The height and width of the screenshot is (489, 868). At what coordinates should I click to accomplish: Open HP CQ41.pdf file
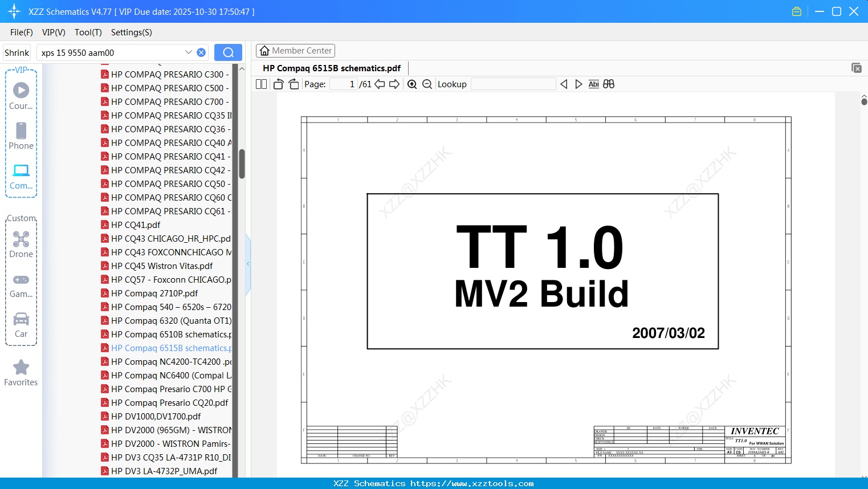click(x=131, y=225)
